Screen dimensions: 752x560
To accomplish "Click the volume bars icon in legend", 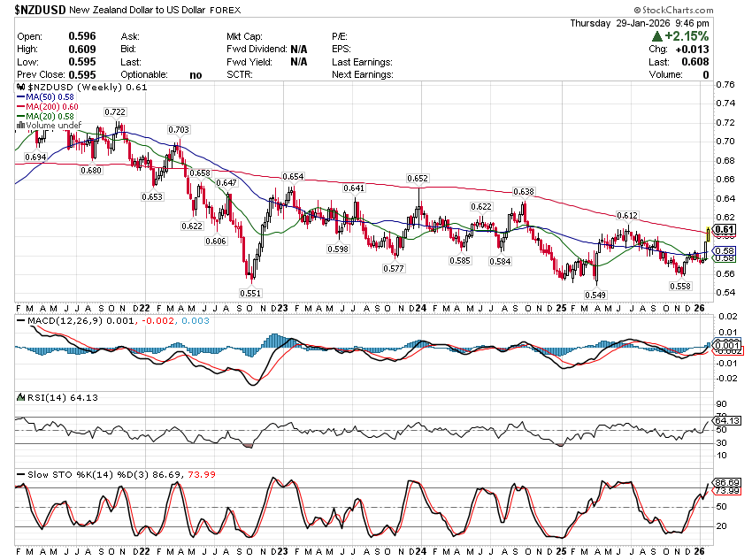I will pyautogui.click(x=20, y=126).
